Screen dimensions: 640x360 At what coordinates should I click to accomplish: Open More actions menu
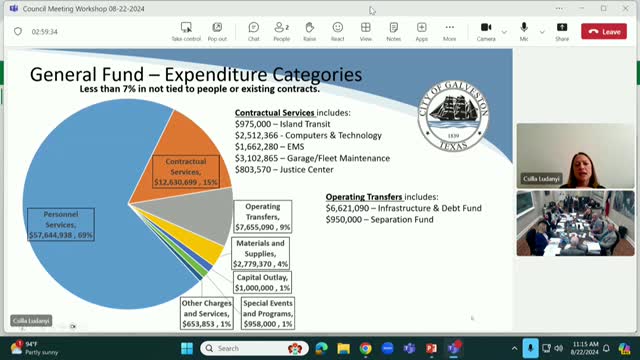point(449,32)
